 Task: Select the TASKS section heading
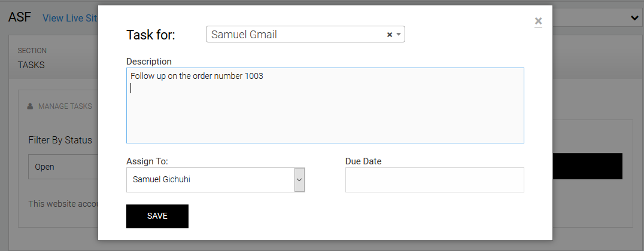click(x=31, y=65)
